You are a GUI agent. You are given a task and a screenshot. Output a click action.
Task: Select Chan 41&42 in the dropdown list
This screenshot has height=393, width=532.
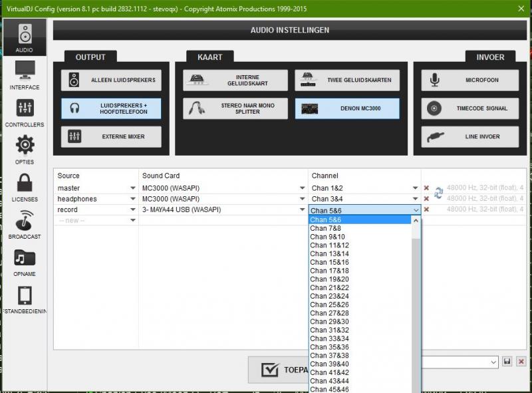(x=360, y=372)
